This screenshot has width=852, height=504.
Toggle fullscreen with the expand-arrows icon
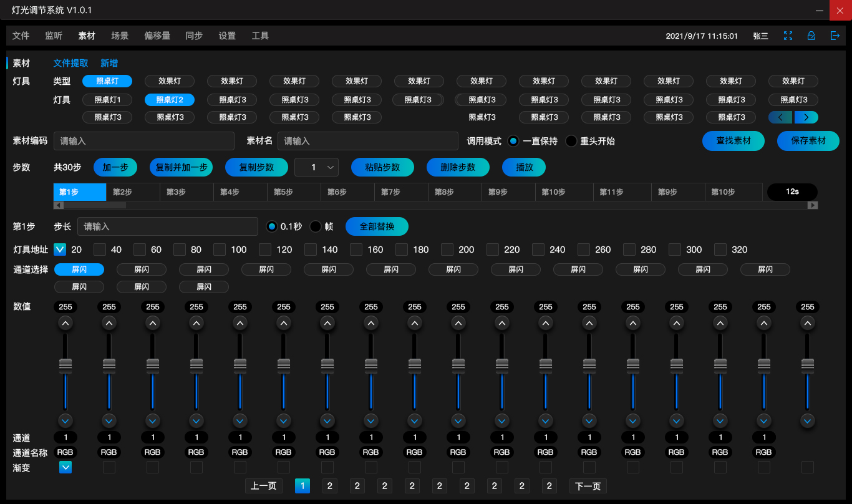788,36
